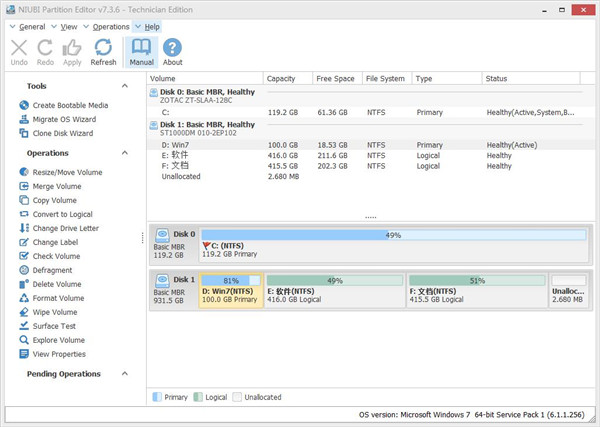Screen dimensions: 600x427
Task: Select the E: 软件(NTFS) partition block
Action: (x=335, y=290)
